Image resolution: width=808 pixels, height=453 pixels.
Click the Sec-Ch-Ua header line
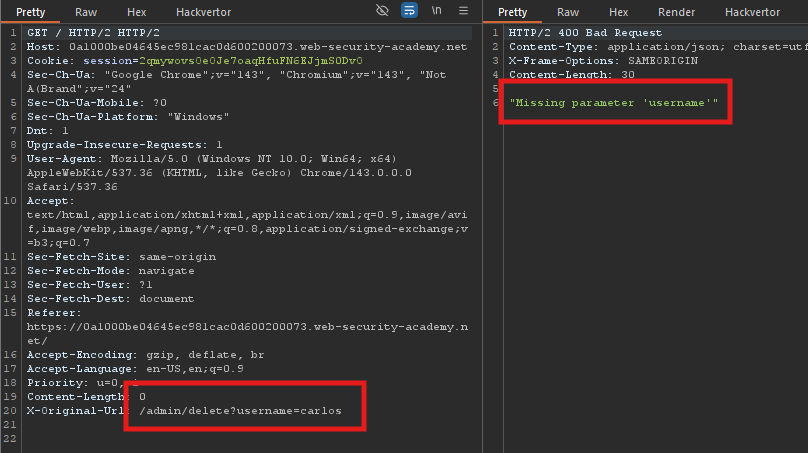click(237, 81)
